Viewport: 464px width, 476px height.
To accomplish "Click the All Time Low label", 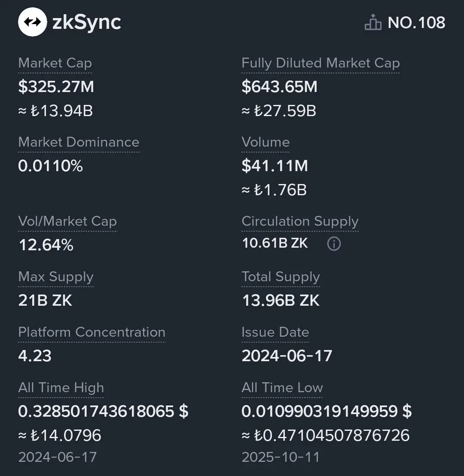I will click(x=282, y=388).
